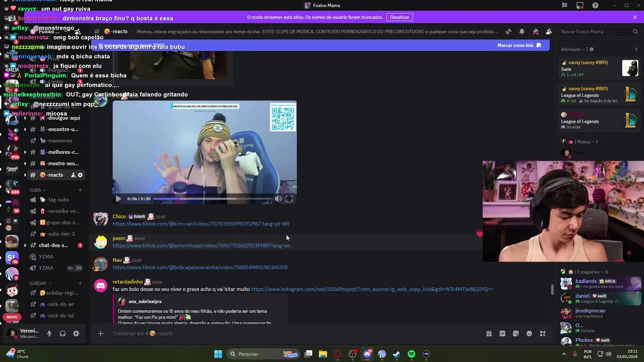This screenshot has height=362, width=644.
Task: Collapse the SUBDAY category
Action: (x=40, y=283)
